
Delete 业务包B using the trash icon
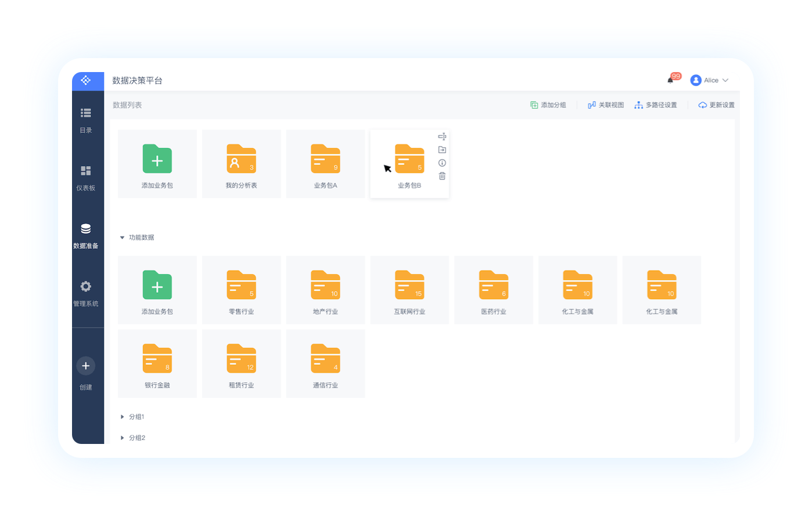pyautogui.click(x=442, y=176)
